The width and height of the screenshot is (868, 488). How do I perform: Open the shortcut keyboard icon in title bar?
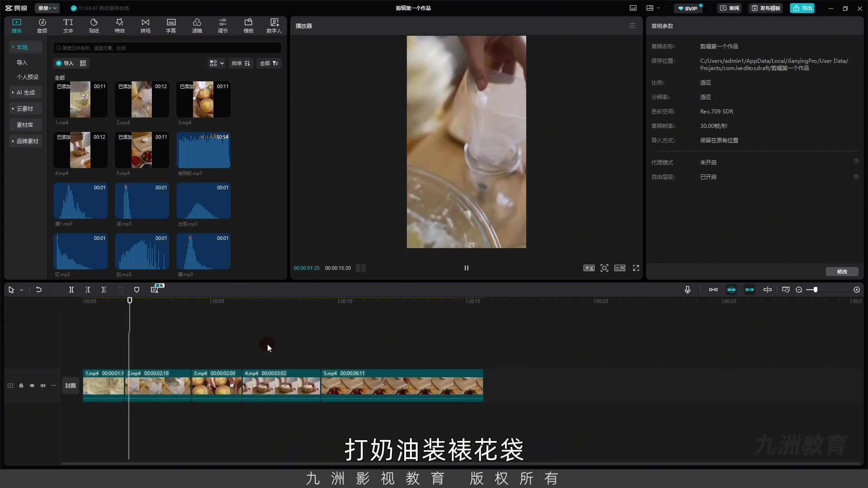[633, 8]
